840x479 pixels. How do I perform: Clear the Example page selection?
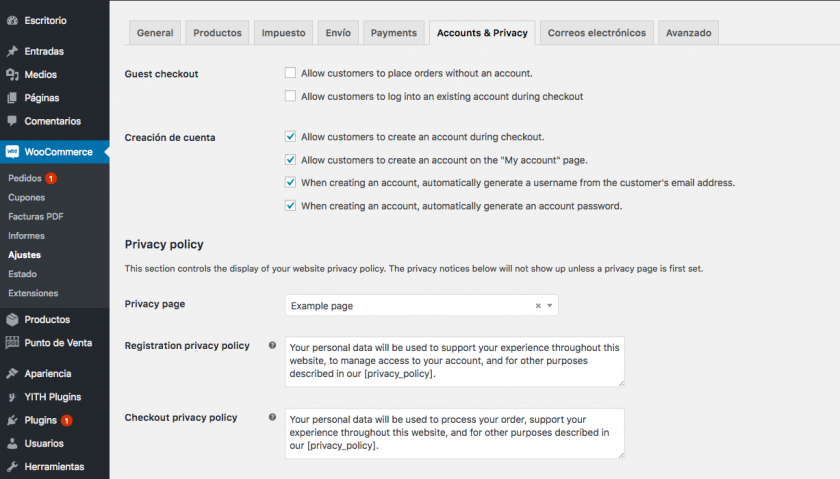click(538, 306)
